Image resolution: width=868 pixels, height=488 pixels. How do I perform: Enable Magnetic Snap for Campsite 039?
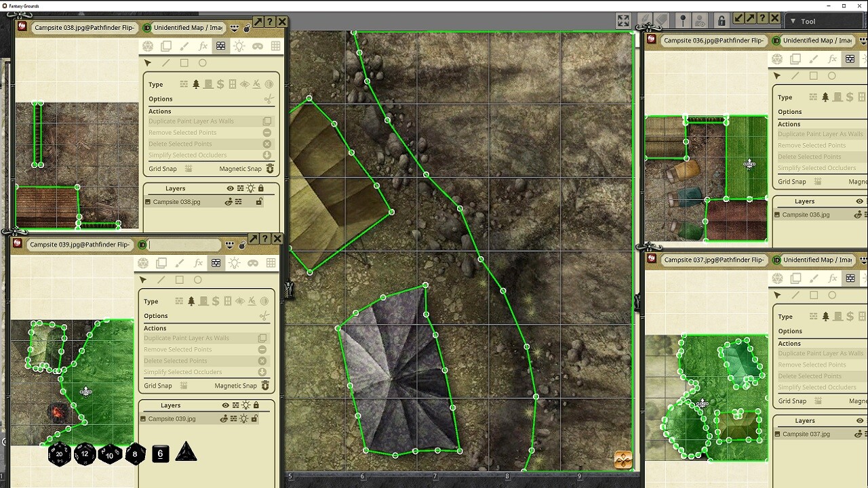point(264,385)
